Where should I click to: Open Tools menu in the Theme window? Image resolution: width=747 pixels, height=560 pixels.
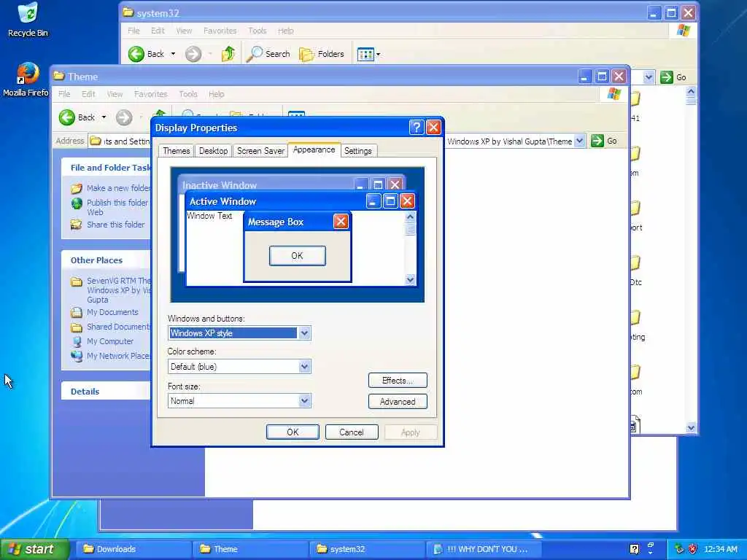[188, 94]
